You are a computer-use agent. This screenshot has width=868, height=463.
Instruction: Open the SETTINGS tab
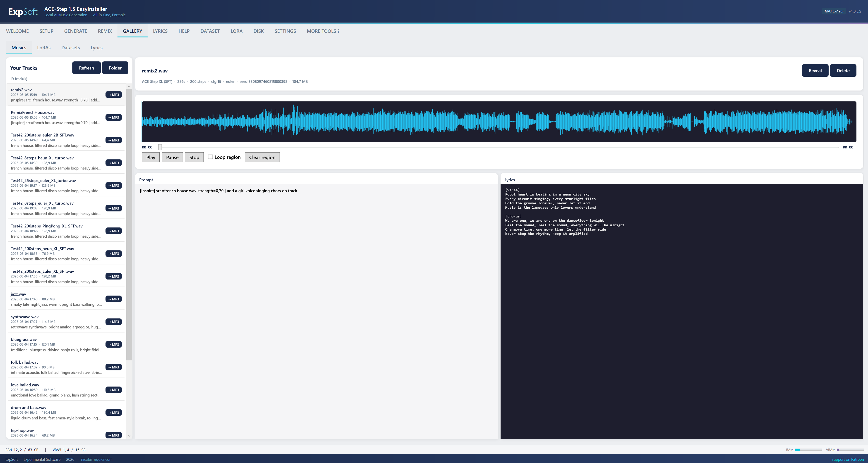coord(285,31)
